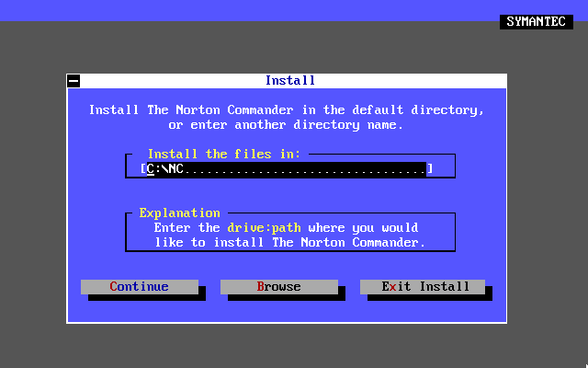Open the Browse directory button

(x=279, y=287)
